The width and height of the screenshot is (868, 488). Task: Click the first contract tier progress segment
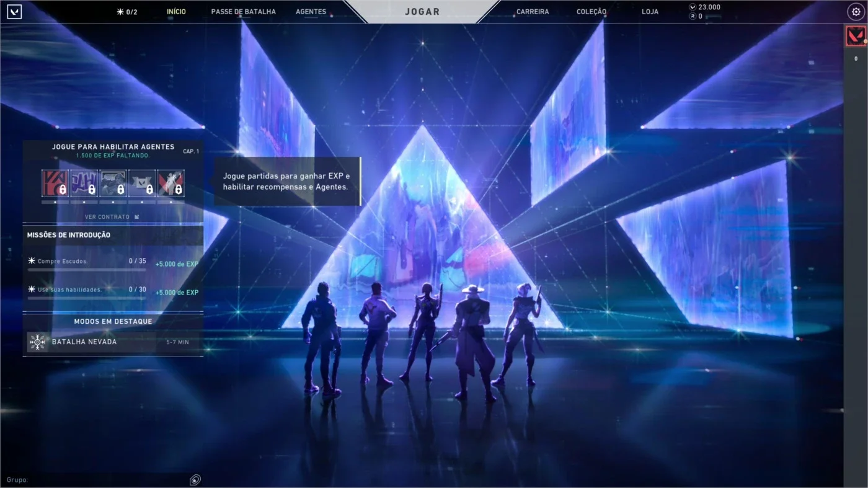tap(55, 202)
